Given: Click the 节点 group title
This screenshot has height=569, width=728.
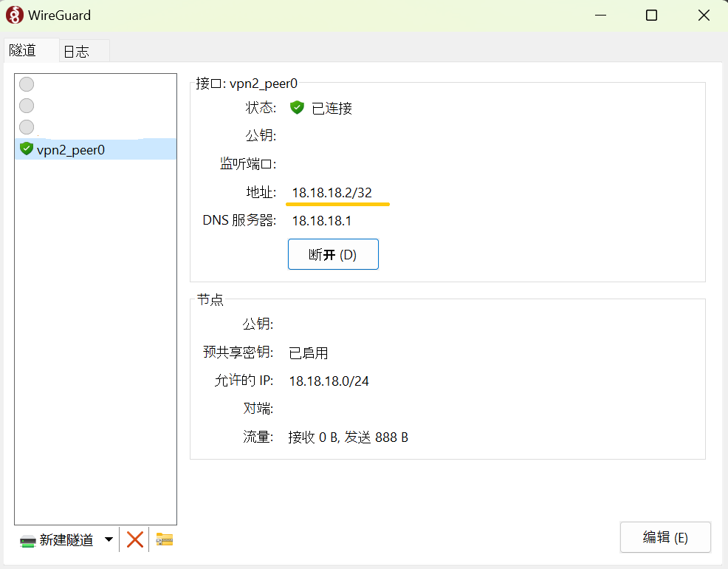Looking at the screenshot, I should [210, 299].
